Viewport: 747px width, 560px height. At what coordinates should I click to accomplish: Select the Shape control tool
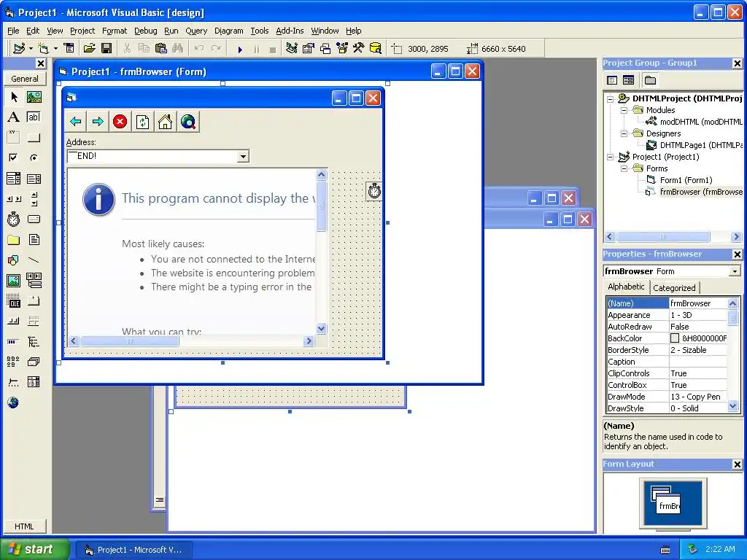14,260
